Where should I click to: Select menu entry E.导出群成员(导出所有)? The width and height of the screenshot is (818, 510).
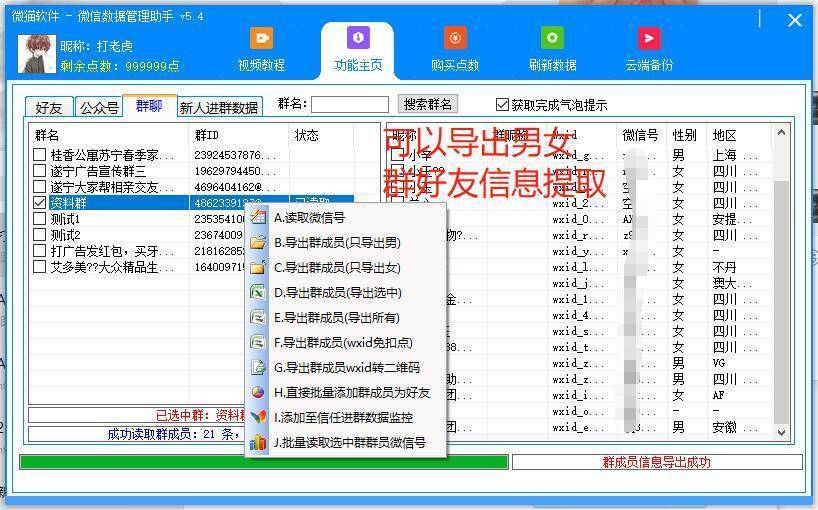pos(336,318)
